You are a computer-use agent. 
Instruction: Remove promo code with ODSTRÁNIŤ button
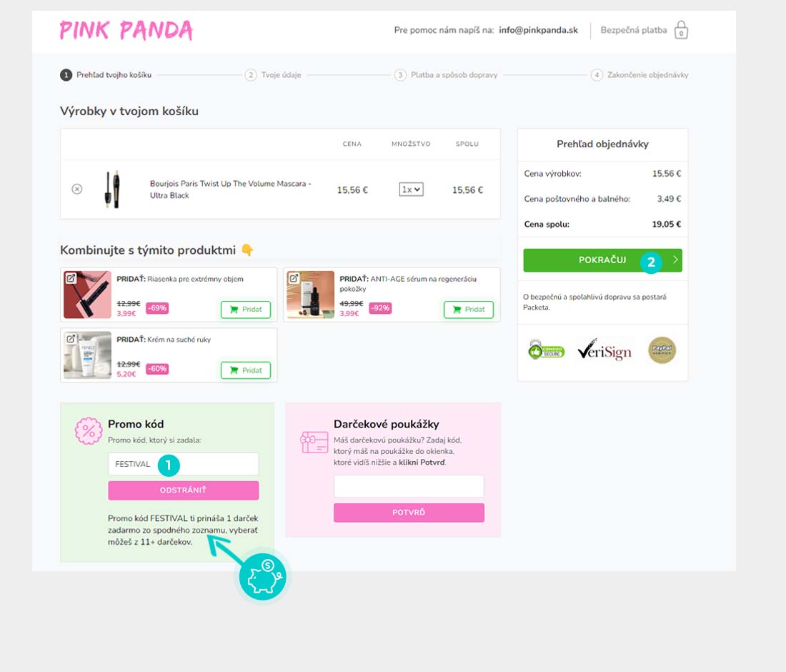click(x=184, y=490)
